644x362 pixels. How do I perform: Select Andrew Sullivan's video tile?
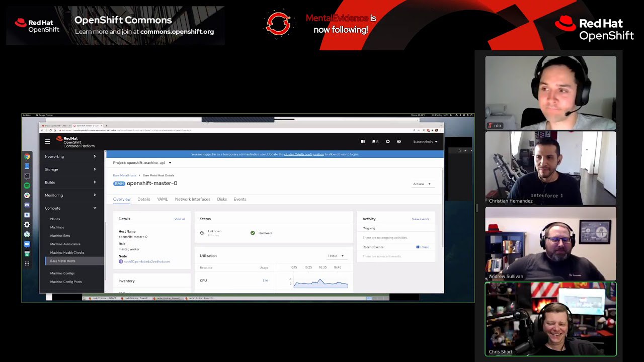click(x=550, y=243)
